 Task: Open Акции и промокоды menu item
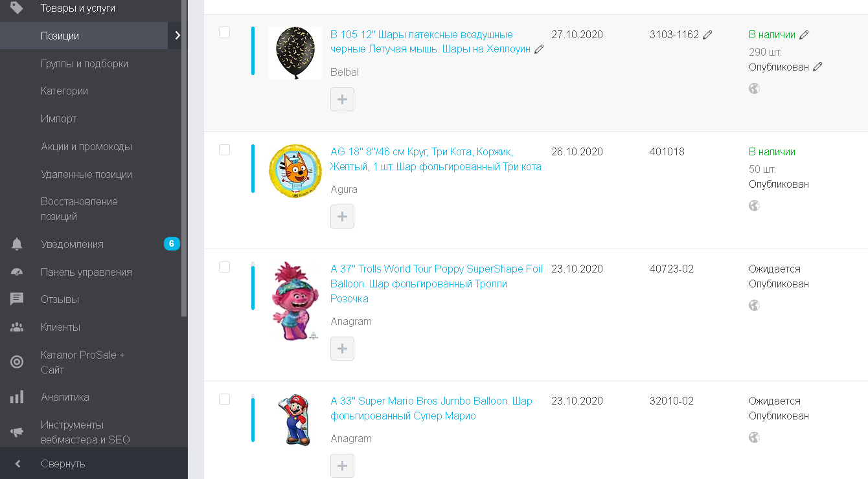[86, 146]
